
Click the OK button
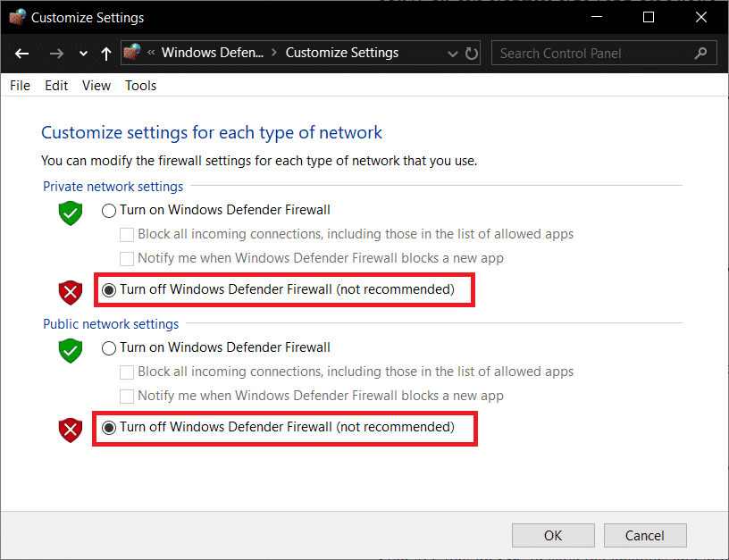click(553, 535)
